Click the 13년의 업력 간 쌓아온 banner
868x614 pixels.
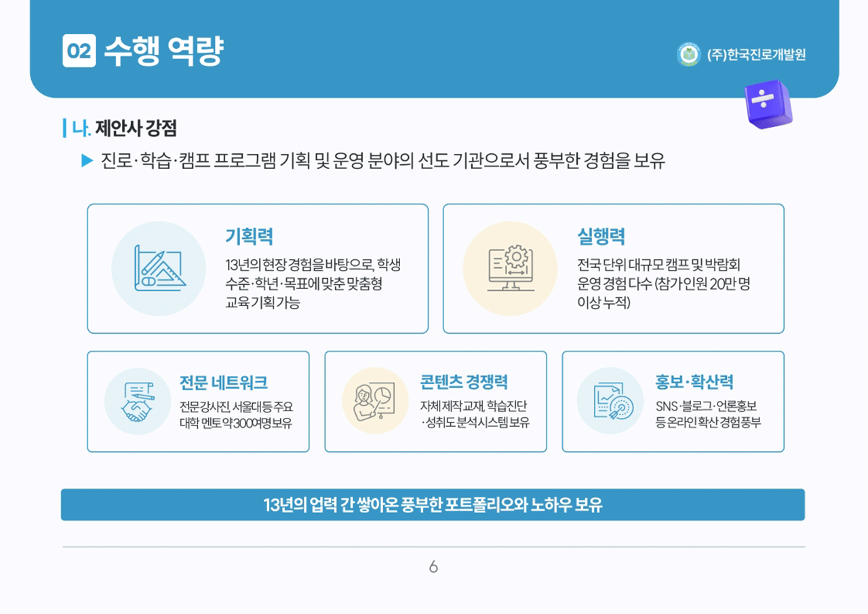(433, 505)
